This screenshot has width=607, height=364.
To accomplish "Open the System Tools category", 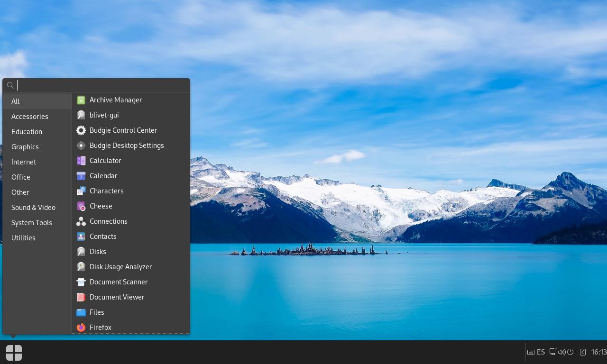I will (37, 223).
